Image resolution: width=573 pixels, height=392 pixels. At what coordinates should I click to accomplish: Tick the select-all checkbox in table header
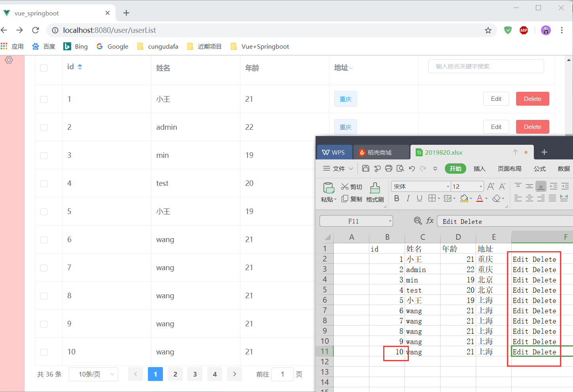[x=43, y=68]
